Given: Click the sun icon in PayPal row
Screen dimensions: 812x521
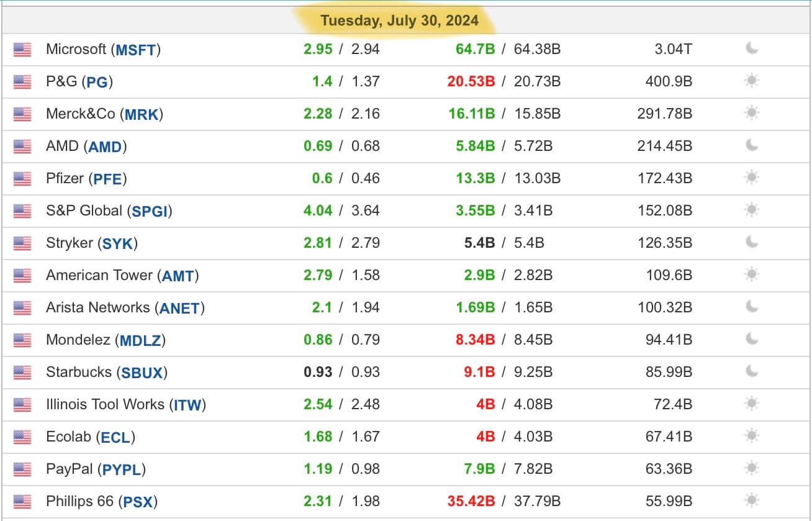Looking at the screenshot, I should point(752,468).
